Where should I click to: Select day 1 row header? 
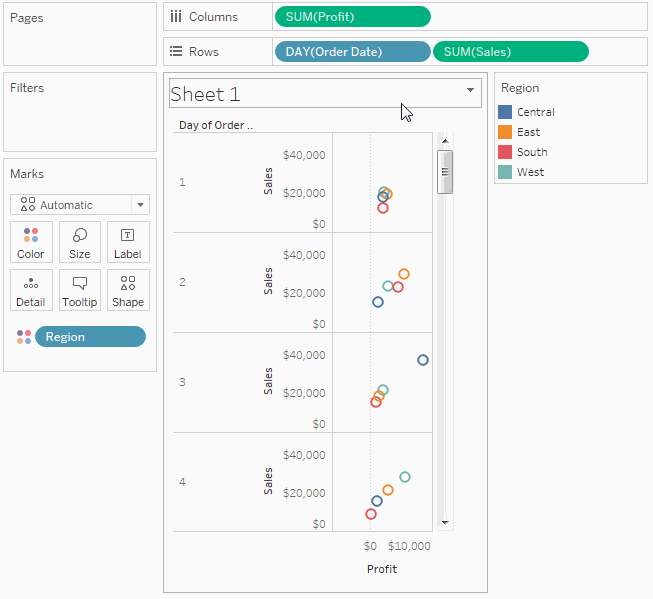(182, 182)
